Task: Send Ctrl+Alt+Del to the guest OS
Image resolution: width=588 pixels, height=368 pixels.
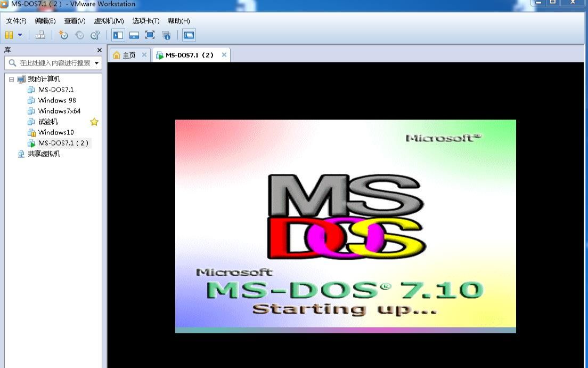Action: 40,35
